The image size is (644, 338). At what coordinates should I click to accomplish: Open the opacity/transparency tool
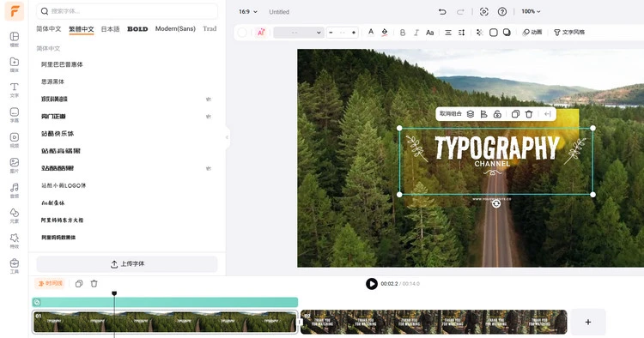pos(479,33)
